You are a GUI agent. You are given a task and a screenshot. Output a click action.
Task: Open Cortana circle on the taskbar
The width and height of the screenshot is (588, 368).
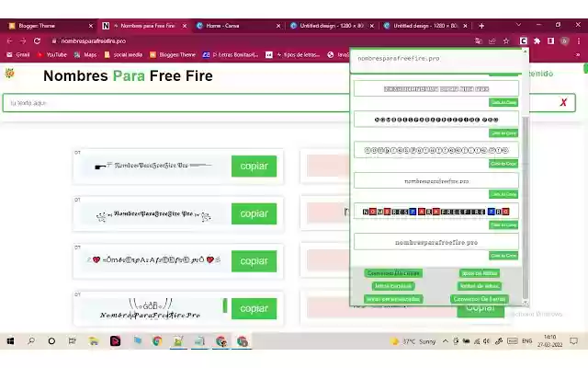click(51, 341)
